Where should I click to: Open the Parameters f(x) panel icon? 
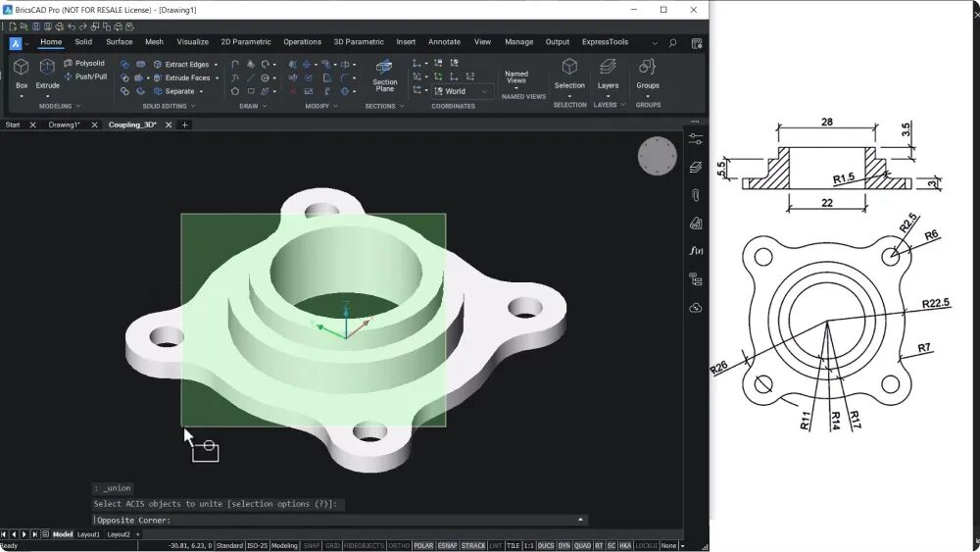pyautogui.click(x=696, y=251)
